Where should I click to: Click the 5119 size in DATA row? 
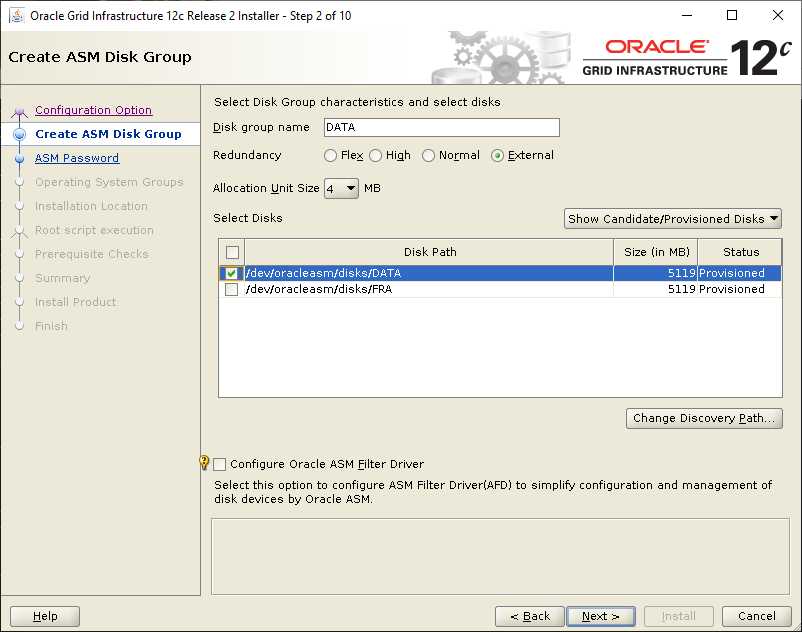(x=681, y=273)
